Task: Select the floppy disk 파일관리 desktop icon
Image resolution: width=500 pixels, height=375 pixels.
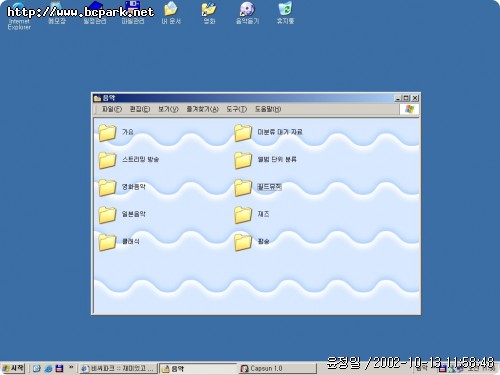Action: (x=133, y=13)
